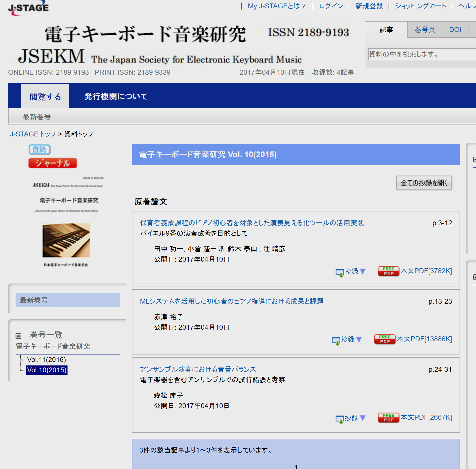Click the J-STAGE logo

pos(28,8)
